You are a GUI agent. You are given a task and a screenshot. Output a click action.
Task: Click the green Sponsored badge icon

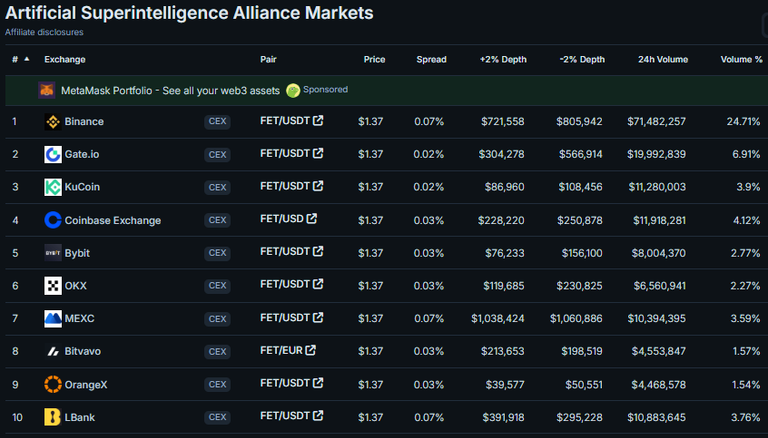click(x=293, y=91)
